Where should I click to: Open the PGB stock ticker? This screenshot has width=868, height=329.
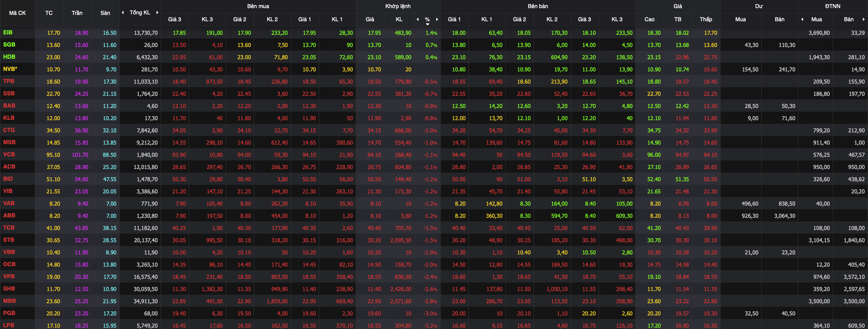[9, 313]
